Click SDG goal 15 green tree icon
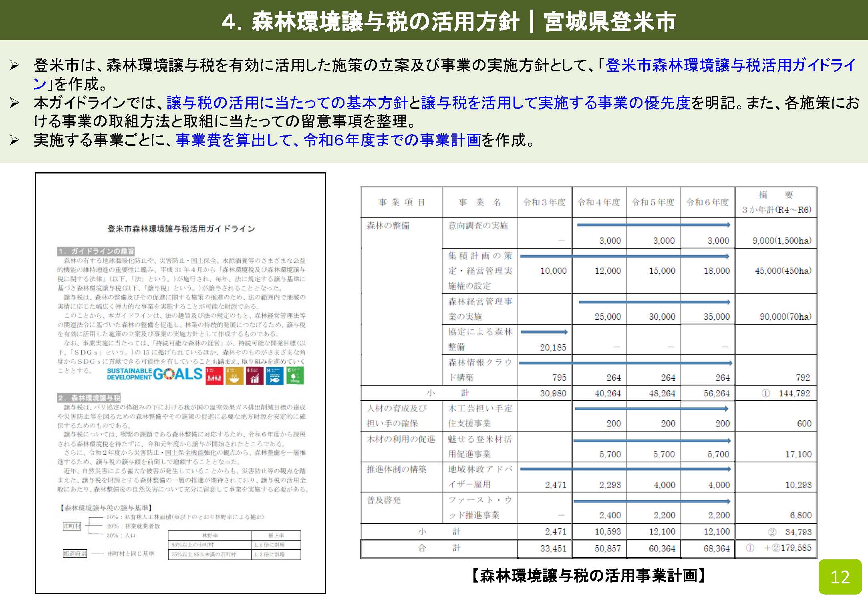The height and width of the screenshot is (601, 868). click(295, 376)
